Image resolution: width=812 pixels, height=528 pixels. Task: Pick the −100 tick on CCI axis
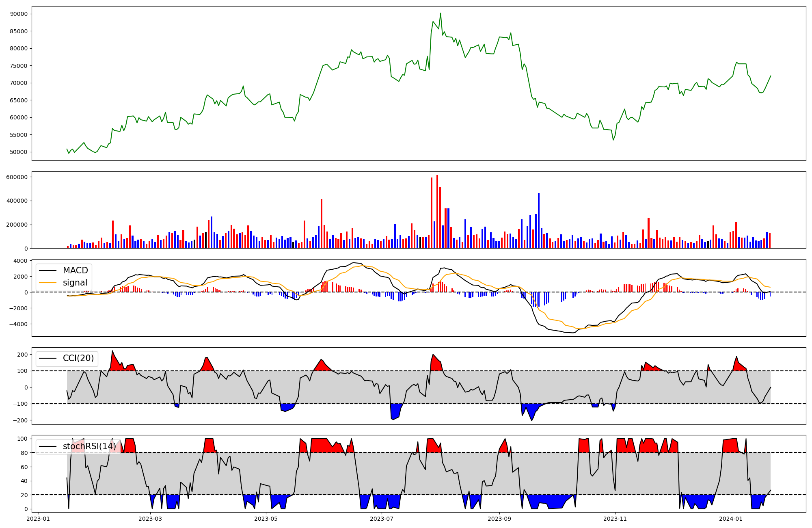point(20,404)
